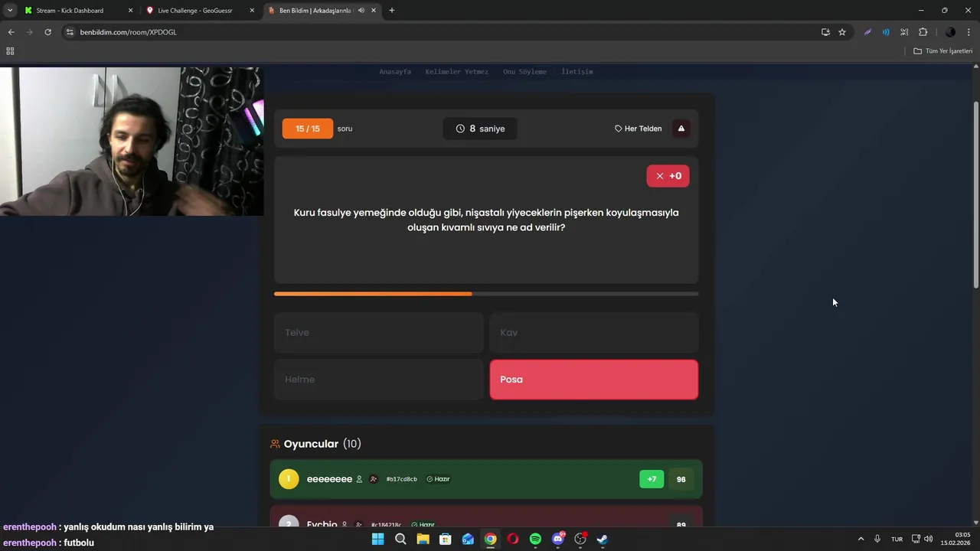Viewport: 980px width, 551px height.
Task: Mute the Ben Bildim tab audio icon
Action: (361, 11)
